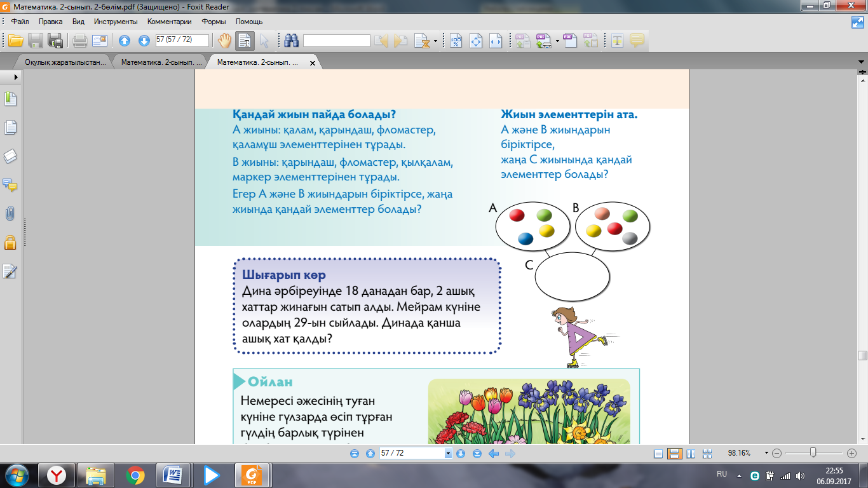Screen dimensions: 868x488
Task: Click the email envelope toolbar icon
Action: click(x=100, y=41)
